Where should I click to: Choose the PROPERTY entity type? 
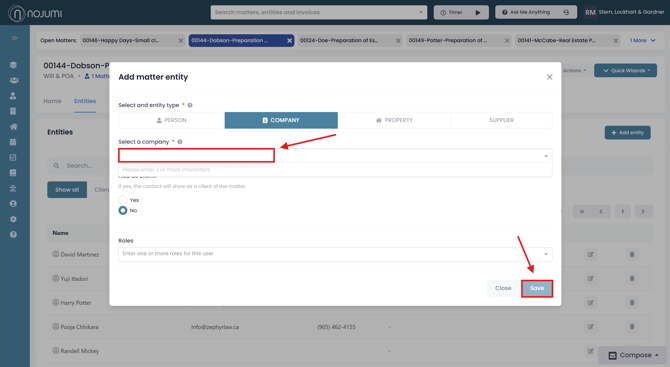point(394,120)
